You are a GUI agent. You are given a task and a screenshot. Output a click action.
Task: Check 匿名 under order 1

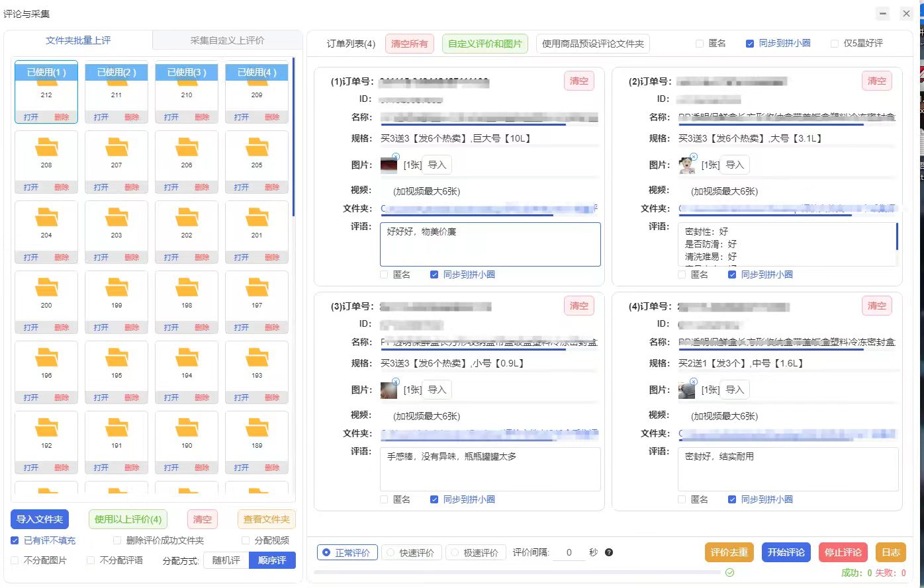pyautogui.click(x=385, y=274)
